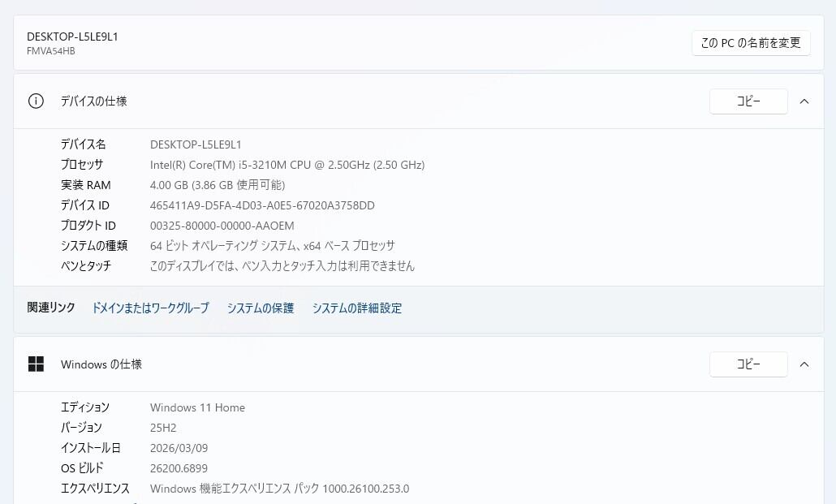This screenshot has width=836, height=504.
Task: Click the エディション label
Action: pos(84,407)
